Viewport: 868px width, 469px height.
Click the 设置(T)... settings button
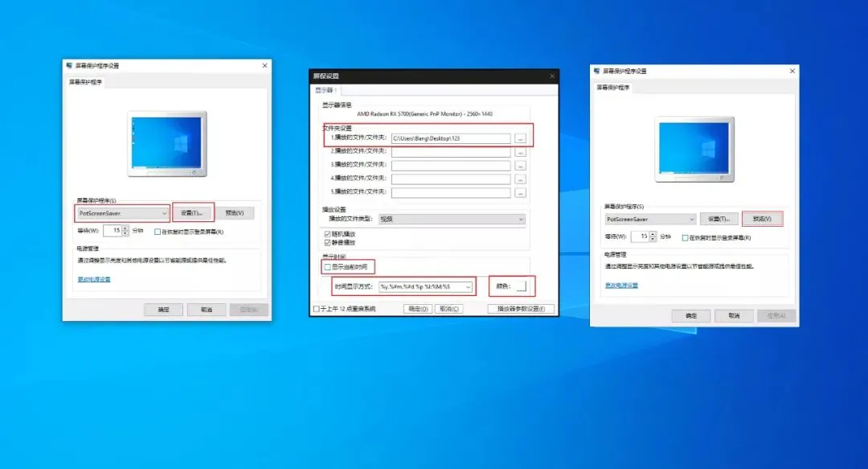pos(193,212)
